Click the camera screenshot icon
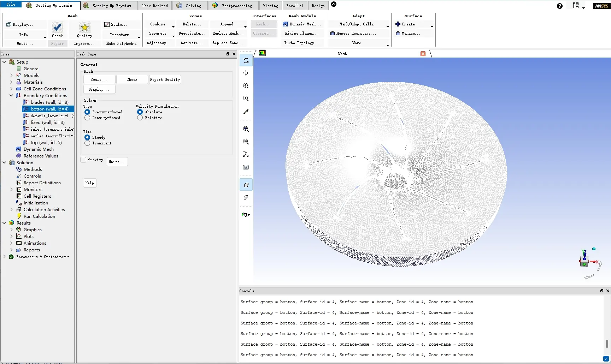Image resolution: width=611 pixels, height=364 pixels. 246,167
